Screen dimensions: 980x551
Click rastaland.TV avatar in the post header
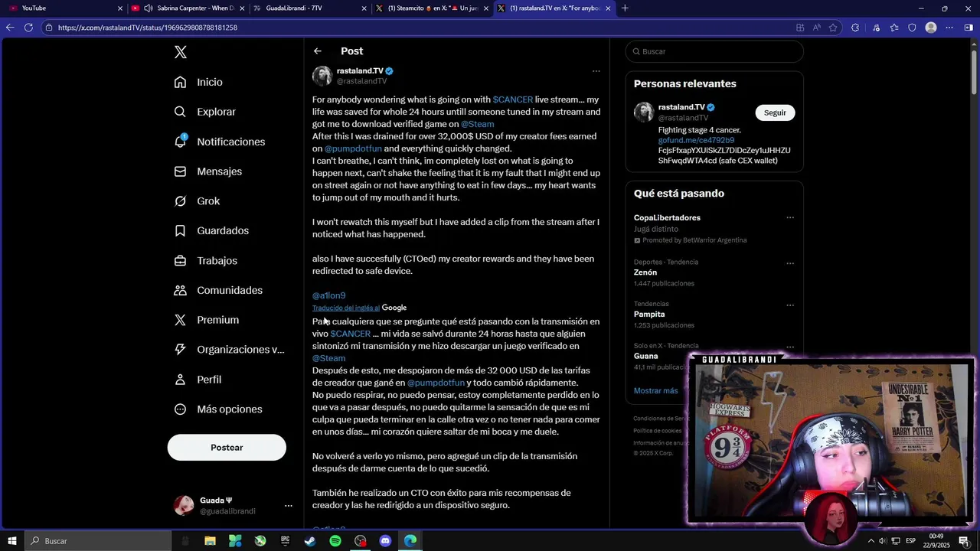click(322, 76)
